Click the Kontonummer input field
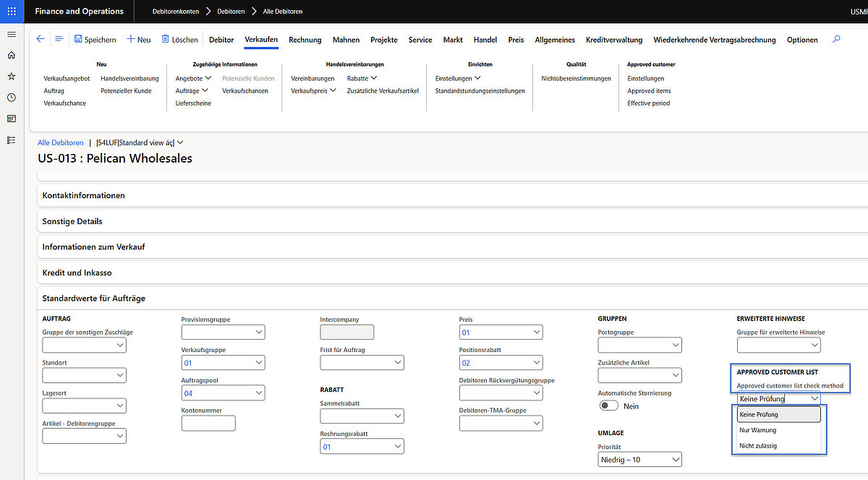Image resolution: width=868 pixels, height=480 pixels. 208,424
